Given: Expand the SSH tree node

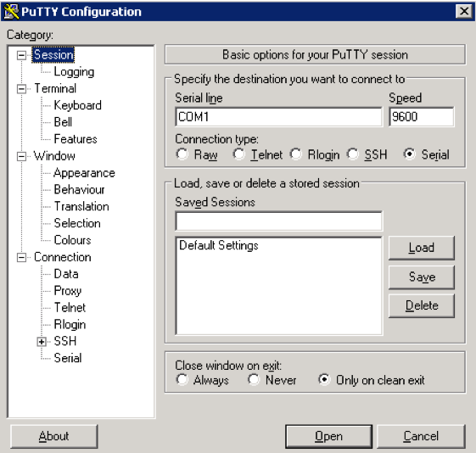Looking at the screenshot, I should pos(42,342).
